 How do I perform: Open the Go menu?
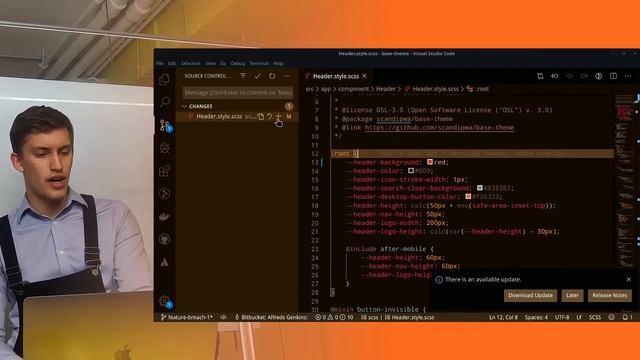(223, 64)
